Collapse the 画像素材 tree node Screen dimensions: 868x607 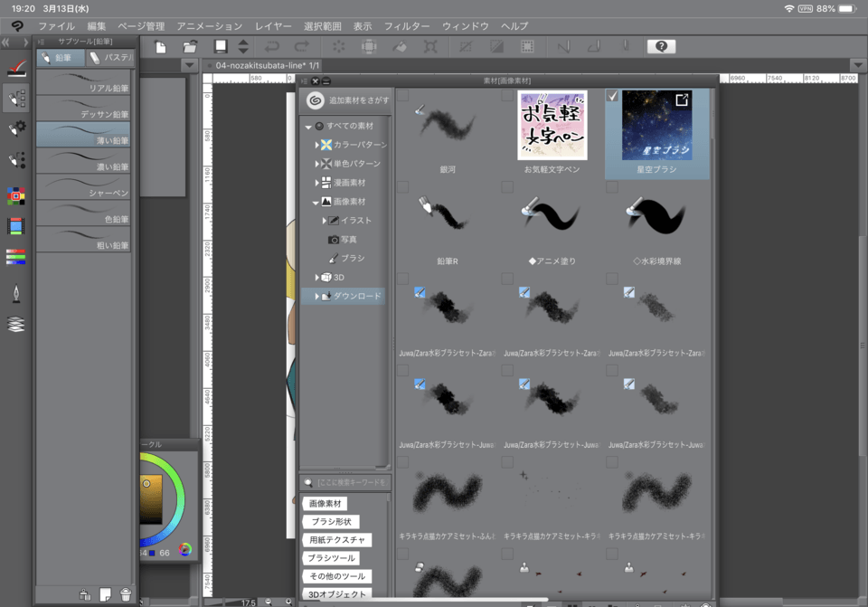(316, 203)
